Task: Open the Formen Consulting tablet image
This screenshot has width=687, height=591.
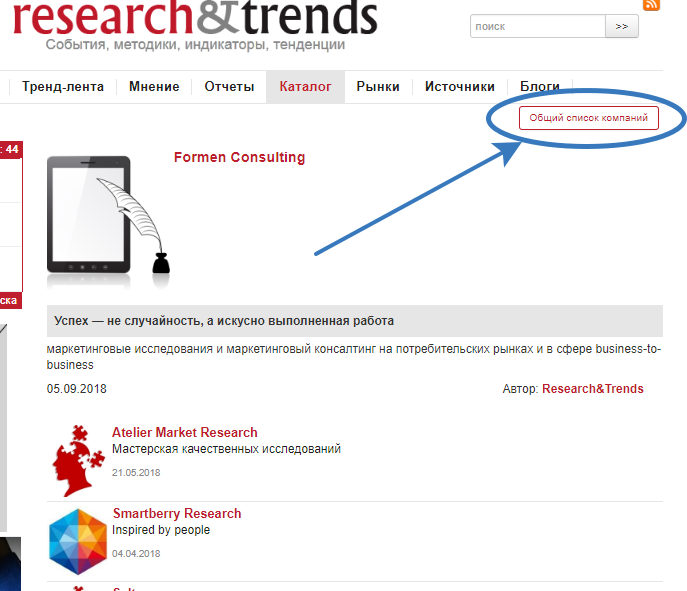Action: coord(108,215)
